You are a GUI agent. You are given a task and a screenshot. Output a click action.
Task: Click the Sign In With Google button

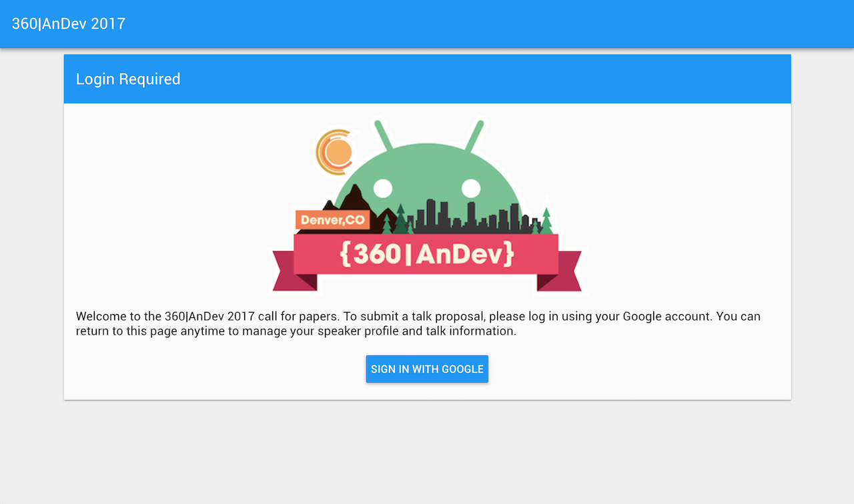coord(427,369)
